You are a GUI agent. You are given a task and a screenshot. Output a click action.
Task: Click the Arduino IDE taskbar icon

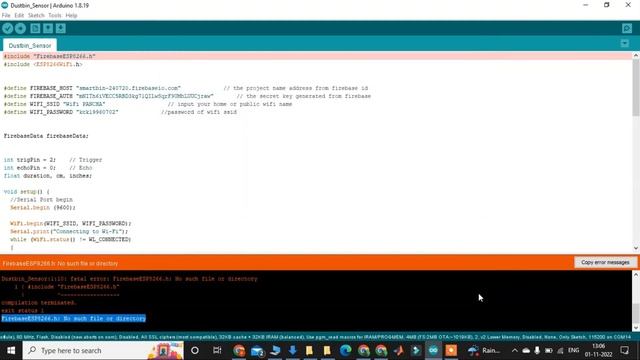point(433,351)
